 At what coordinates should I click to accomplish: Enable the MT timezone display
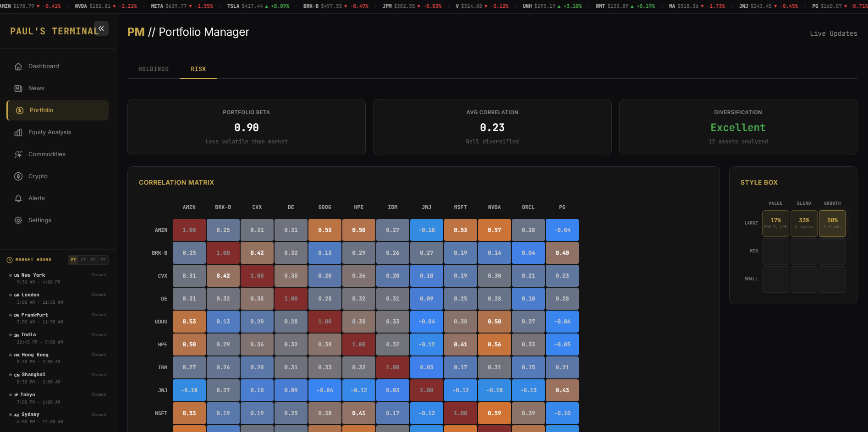pos(92,260)
